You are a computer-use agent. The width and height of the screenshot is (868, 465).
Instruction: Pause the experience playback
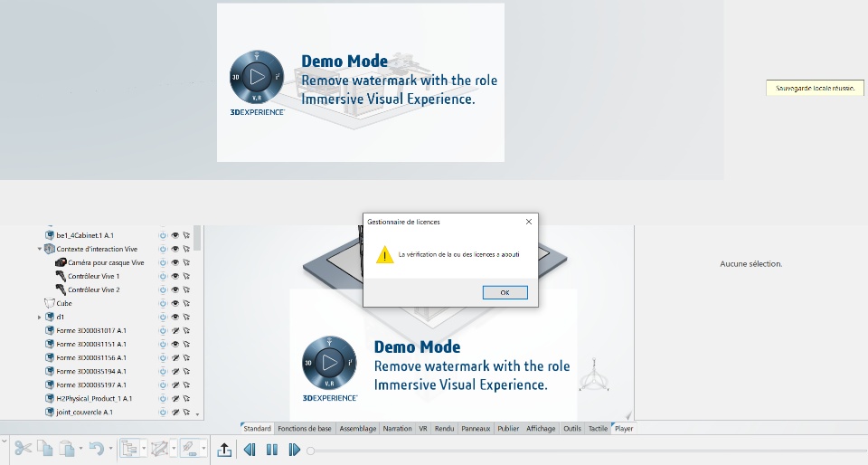coord(272,450)
